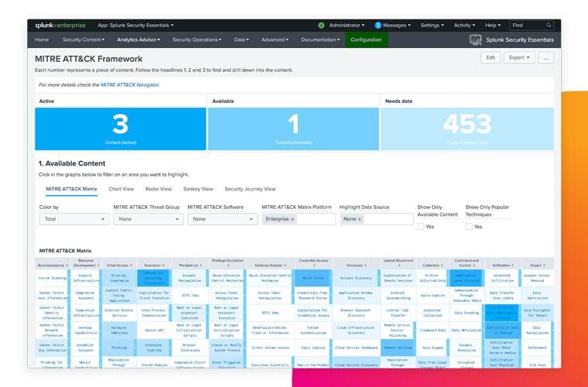
Task: Open the Settings dropdown
Action: tap(432, 26)
